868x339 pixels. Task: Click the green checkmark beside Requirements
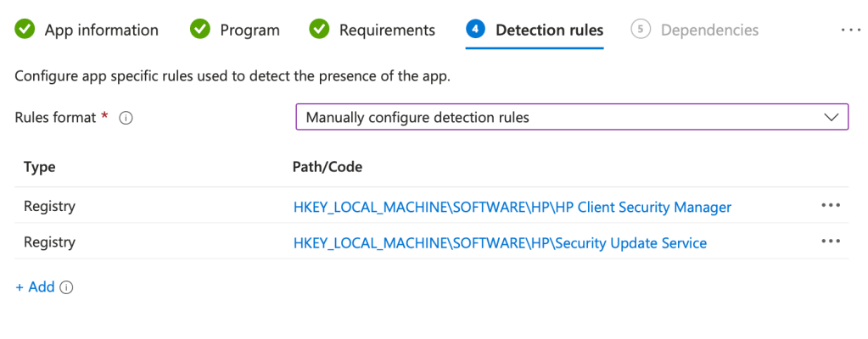tap(320, 30)
